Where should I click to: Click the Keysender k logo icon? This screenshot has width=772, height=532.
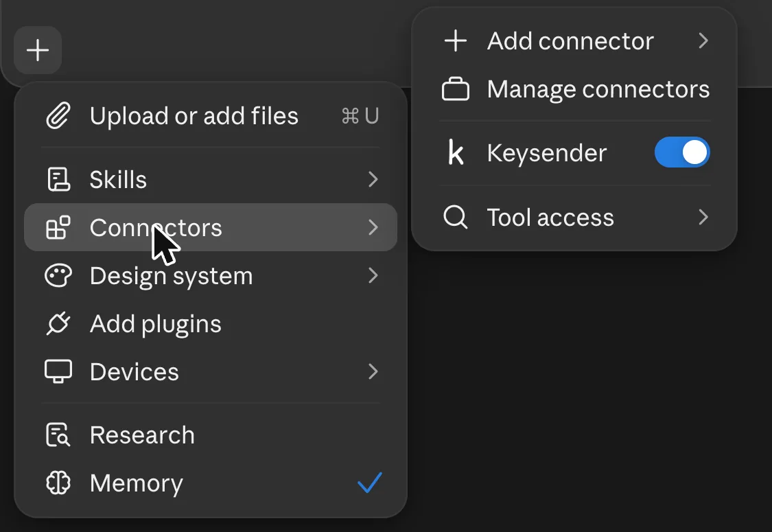pyautogui.click(x=456, y=152)
